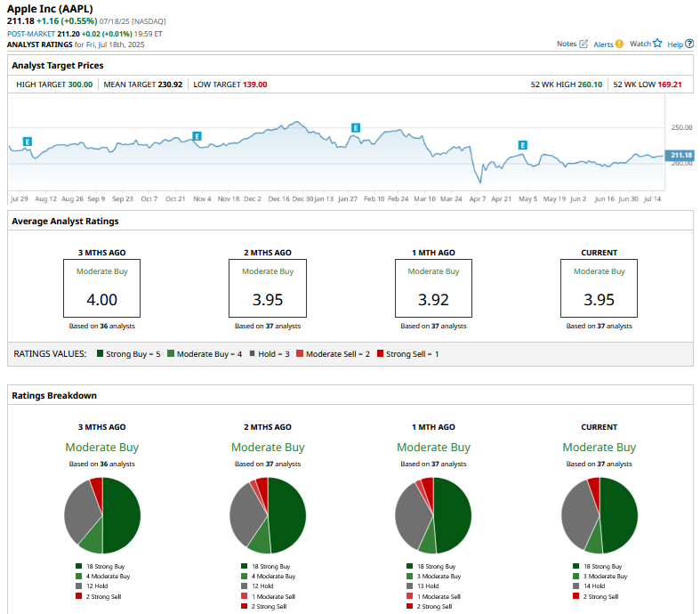Screen dimensions: 700x614
Task: Click the earnings E marker near May 5
Action: point(523,145)
